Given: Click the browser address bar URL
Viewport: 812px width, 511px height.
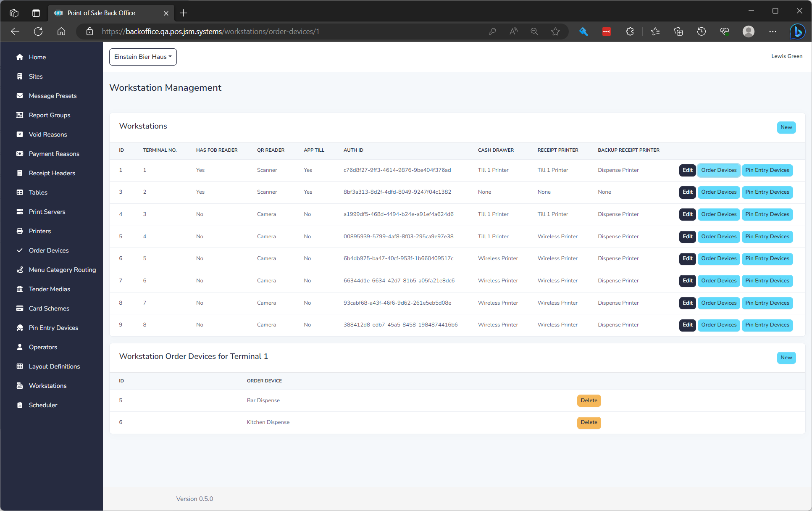Looking at the screenshot, I should 210,32.
